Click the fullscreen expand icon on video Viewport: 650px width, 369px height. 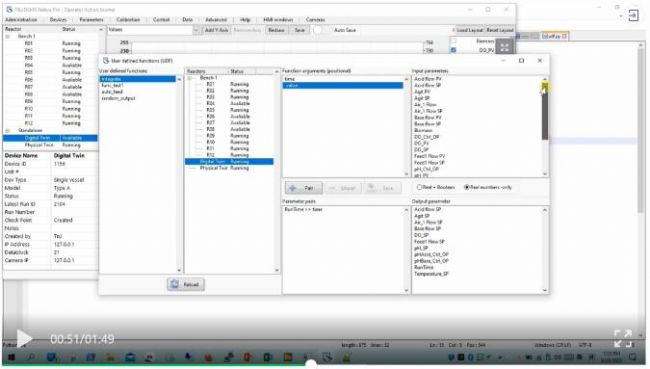[623, 338]
